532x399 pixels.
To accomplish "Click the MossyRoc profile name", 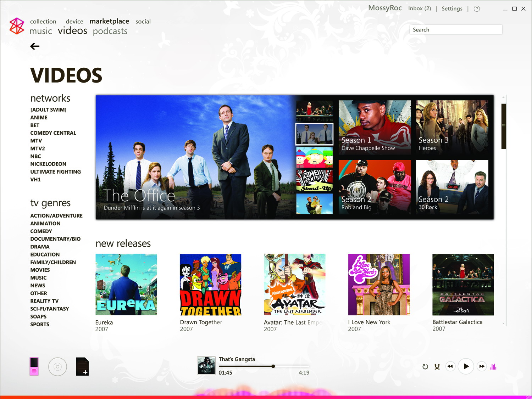I will [x=385, y=8].
